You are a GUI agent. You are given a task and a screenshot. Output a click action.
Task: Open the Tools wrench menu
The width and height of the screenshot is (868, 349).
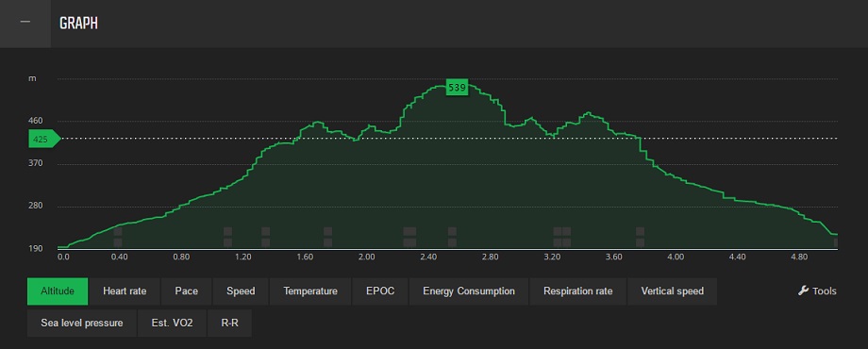[817, 291]
